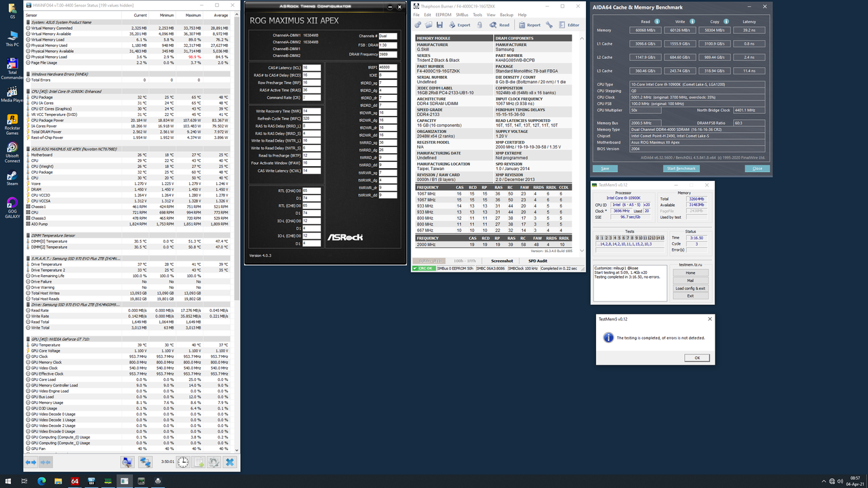Open Thaiphoon Burner SMBus menu
Screen dimensions: 868x488
(x=462, y=14)
